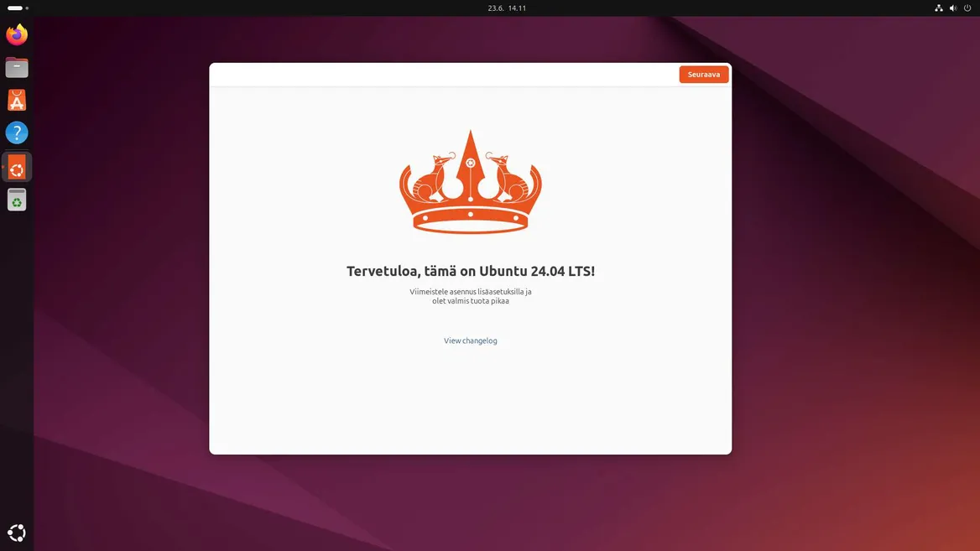Click the orange crown logo image
The height and width of the screenshot is (551, 980).
click(470, 182)
